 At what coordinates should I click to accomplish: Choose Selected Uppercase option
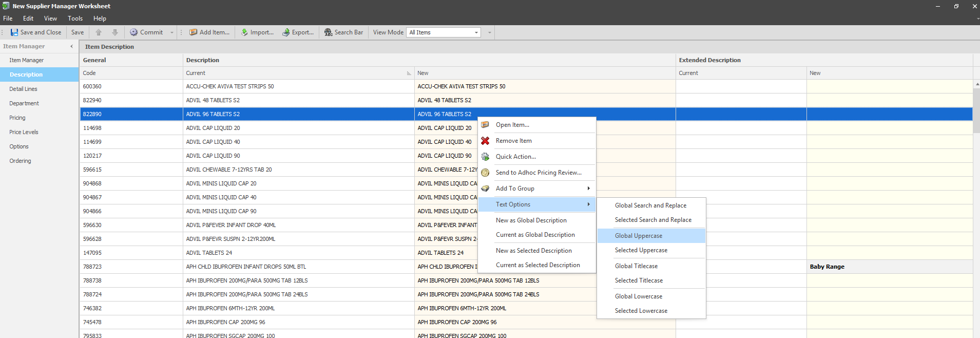tap(651, 250)
